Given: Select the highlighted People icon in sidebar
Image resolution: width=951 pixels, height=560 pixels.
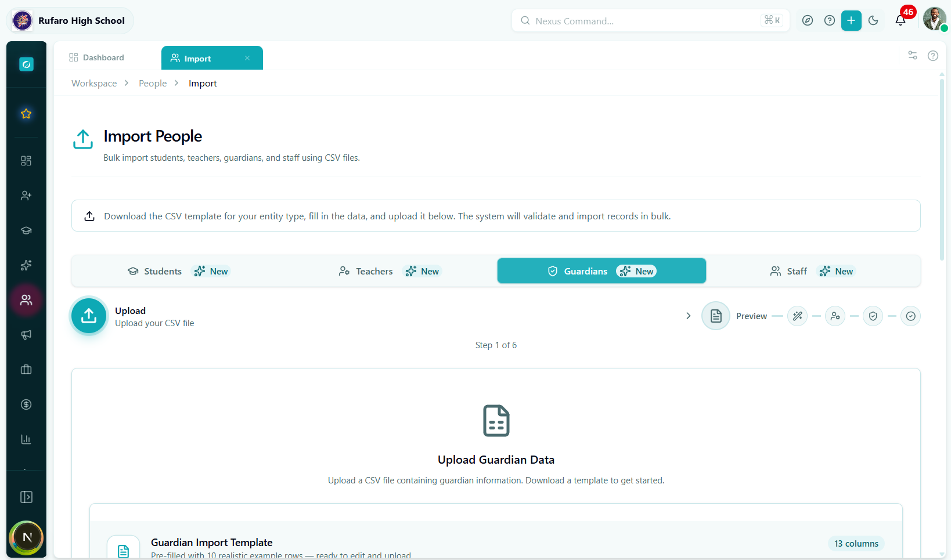Looking at the screenshot, I should (26, 300).
